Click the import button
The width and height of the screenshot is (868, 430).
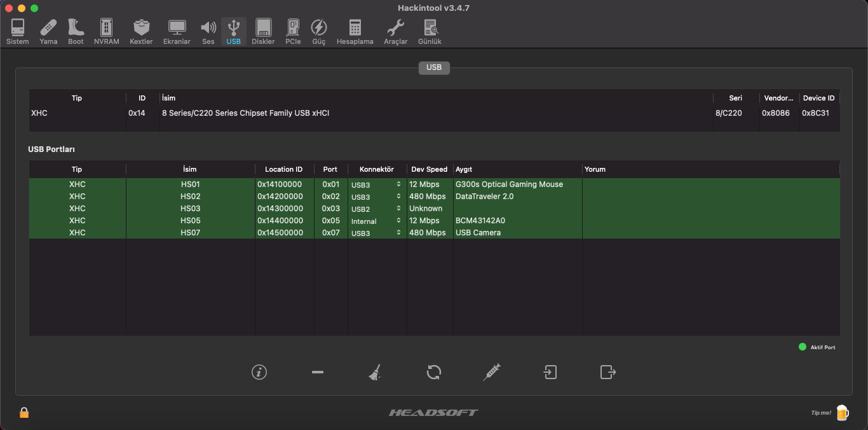pyautogui.click(x=550, y=372)
